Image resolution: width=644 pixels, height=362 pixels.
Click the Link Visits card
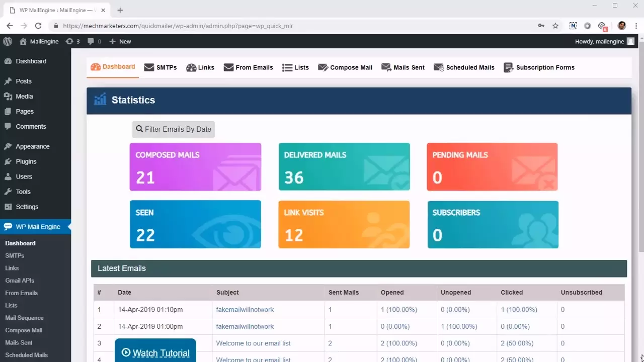344,224
